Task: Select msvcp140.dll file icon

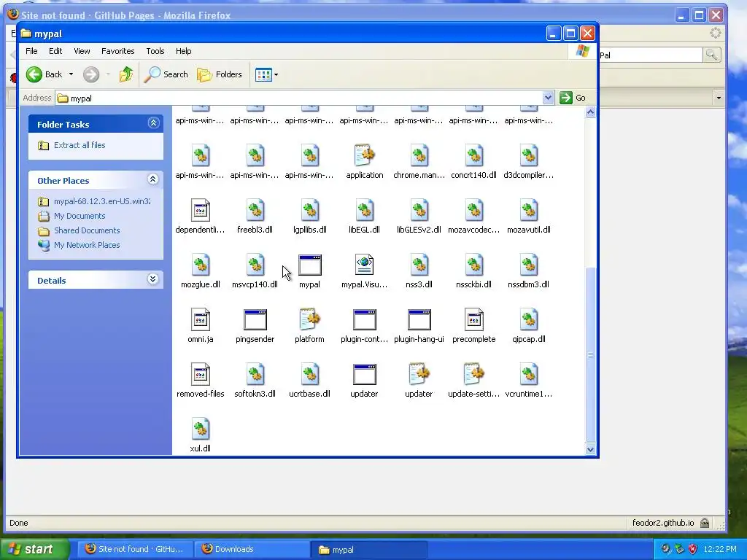Action: pos(255,265)
